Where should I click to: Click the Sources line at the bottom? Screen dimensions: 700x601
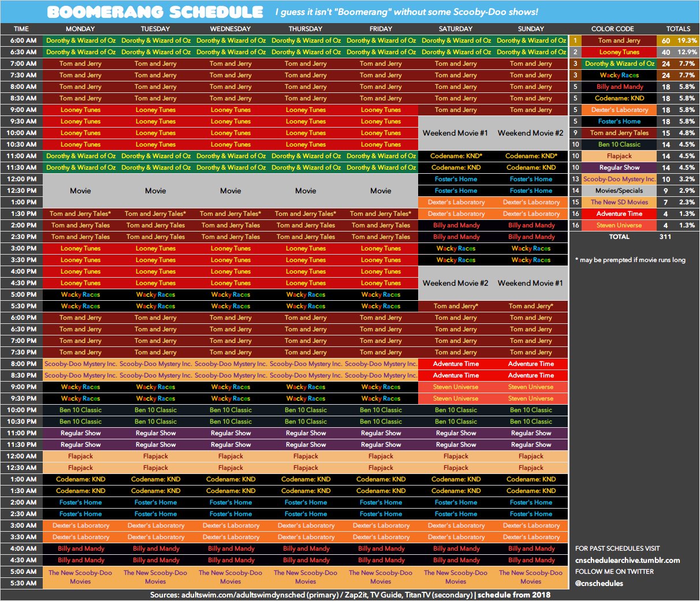click(x=350, y=595)
